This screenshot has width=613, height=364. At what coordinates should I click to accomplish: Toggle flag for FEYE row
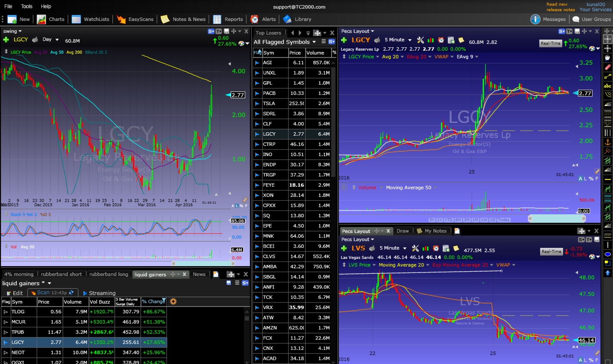[x=257, y=185]
